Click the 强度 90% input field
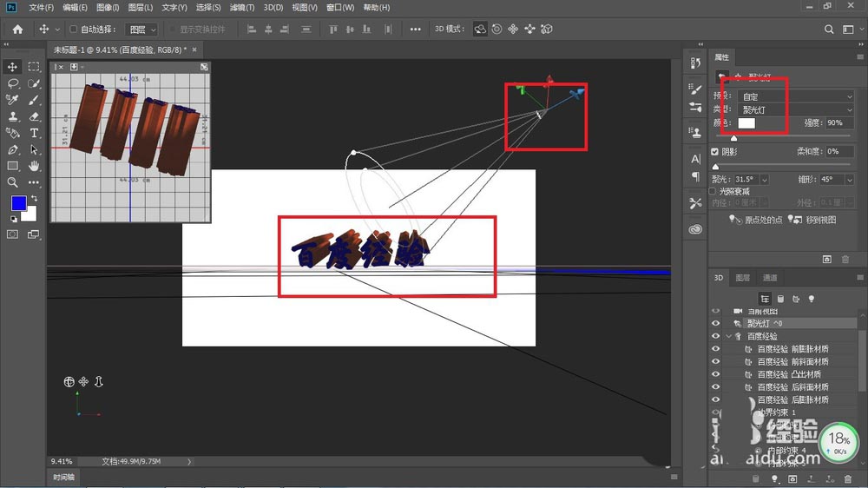Viewport: 868px width, 488px height. click(839, 123)
